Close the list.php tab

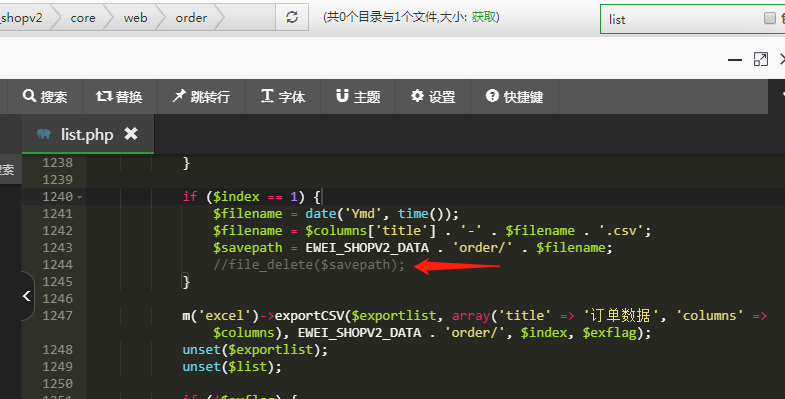(x=131, y=134)
